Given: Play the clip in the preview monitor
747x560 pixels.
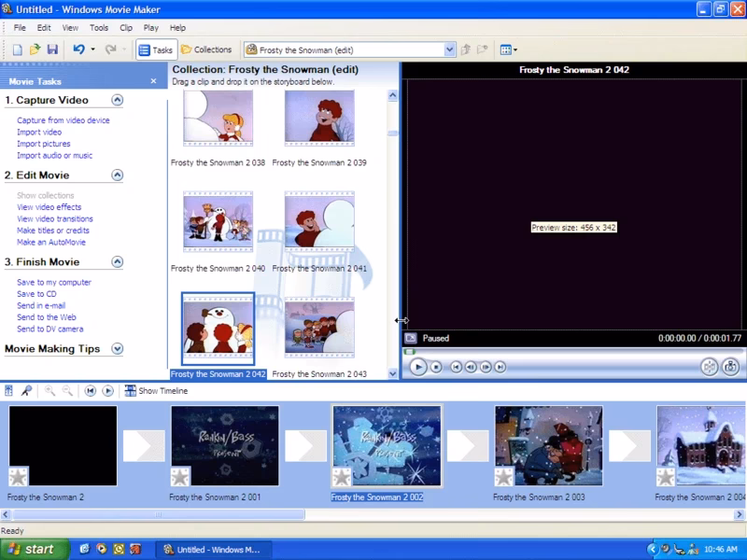Looking at the screenshot, I should click(416, 367).
